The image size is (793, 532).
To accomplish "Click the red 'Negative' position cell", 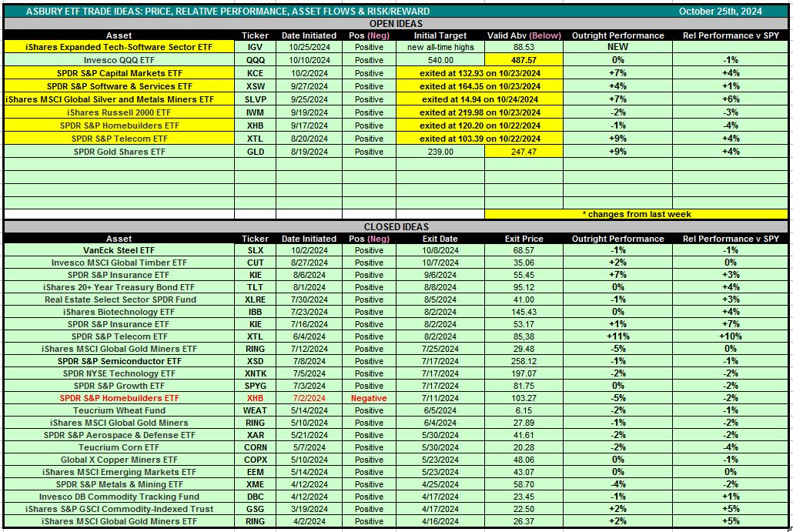I will point(369,398).
